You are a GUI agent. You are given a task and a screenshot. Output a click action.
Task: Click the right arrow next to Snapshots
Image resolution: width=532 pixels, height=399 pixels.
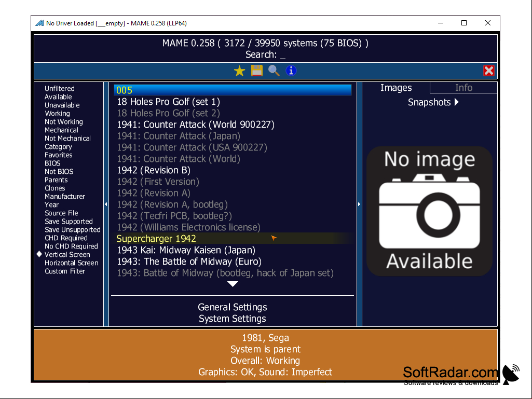click(x=457, y=102)
